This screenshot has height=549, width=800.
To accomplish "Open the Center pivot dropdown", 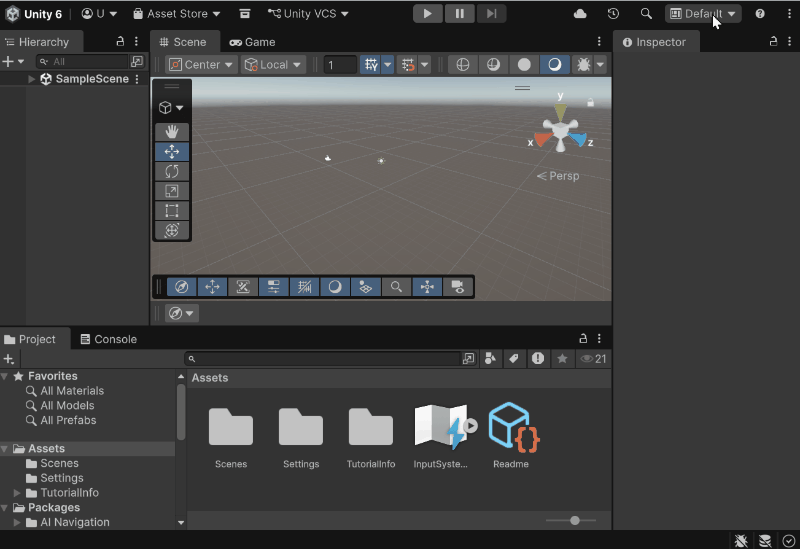I will [x=201, y=65].
